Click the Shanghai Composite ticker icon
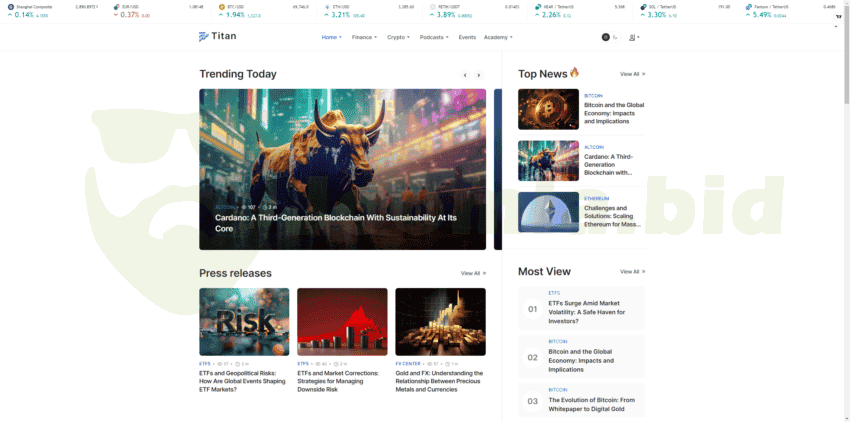The height and width of the screenshot is (422, 850). point(11,7)
